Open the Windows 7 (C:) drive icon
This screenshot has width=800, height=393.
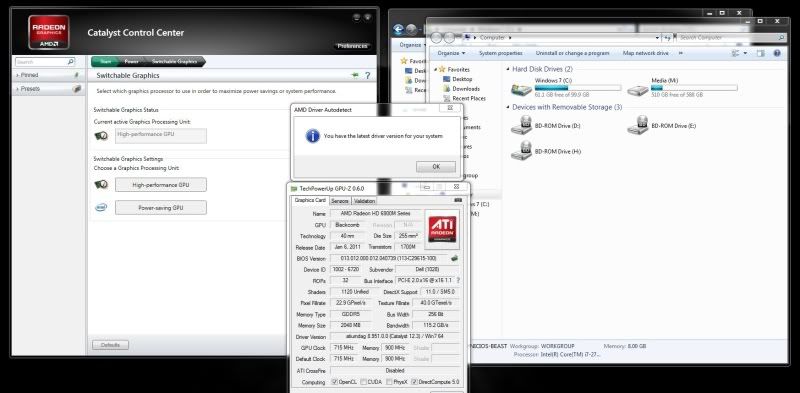click(521, 89)
